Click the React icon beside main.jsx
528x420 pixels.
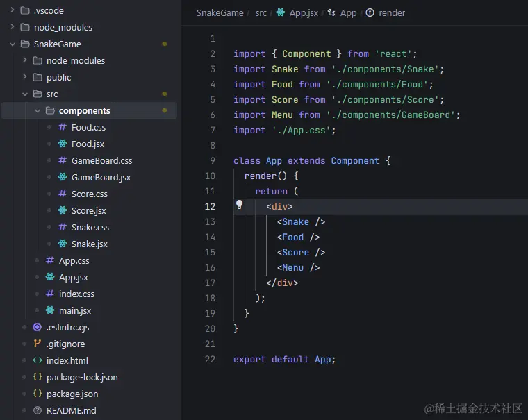(50, 310)
